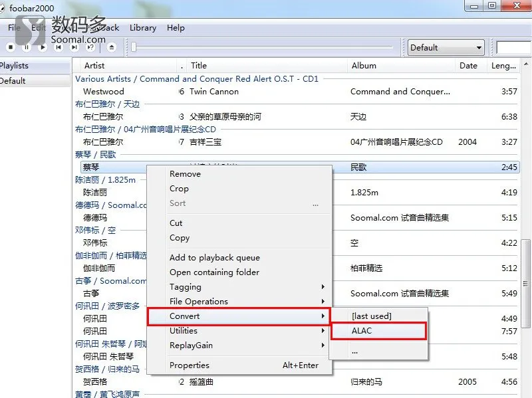Select Add to playback queue
This screenshot has width=532, height=398.
(x=239, y=258)
